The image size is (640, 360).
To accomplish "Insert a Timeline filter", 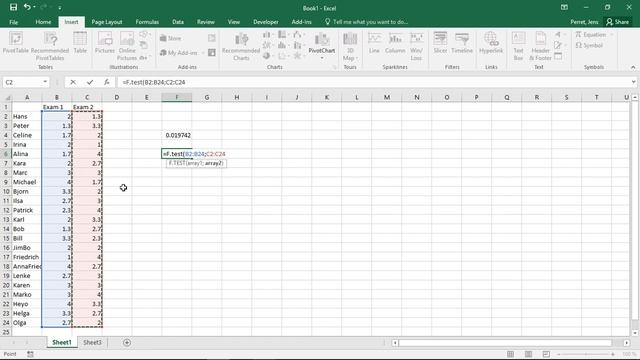I will [x=462, y=42].
